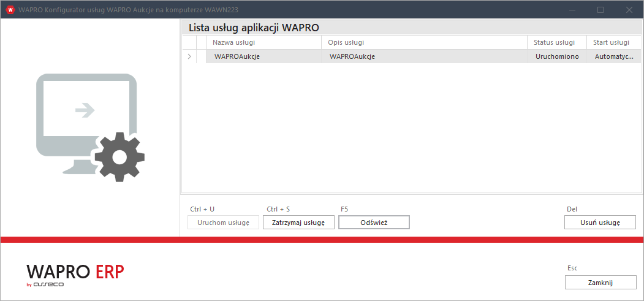Screen dimensions: 644x301
Task: Click the red WAPRO logo icon in title bar
Action: (10, 9)
